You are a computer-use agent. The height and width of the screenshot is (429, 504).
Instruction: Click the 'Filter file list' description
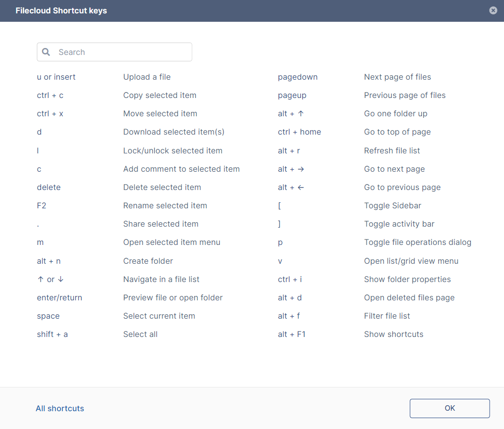[387, 316]
